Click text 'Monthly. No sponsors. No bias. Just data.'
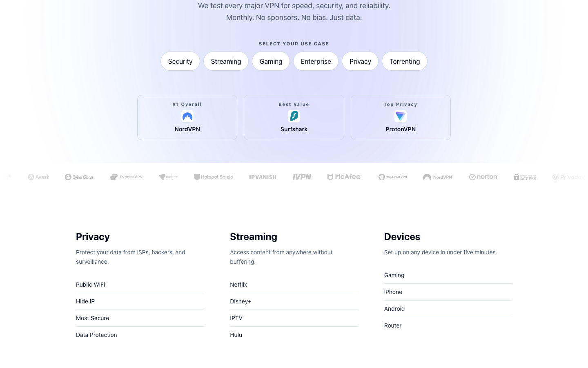Image resolution: width=588 pixels, height=368 pixels. pyautogui.click(x=294, y=18)
